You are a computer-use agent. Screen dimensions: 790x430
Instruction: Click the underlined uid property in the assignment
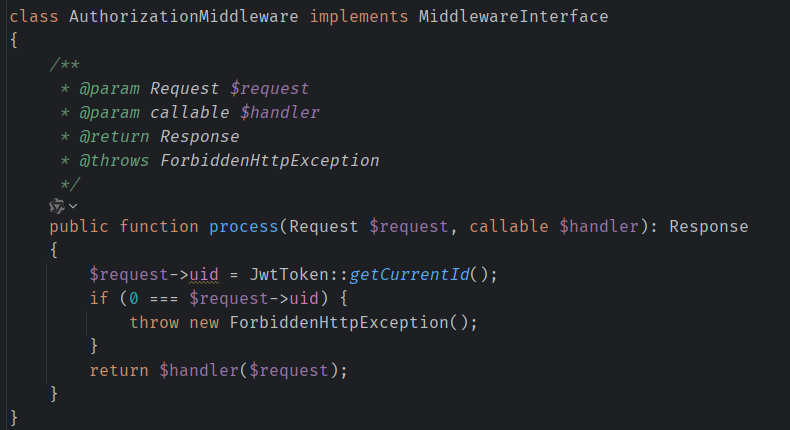tap(204, 275)
